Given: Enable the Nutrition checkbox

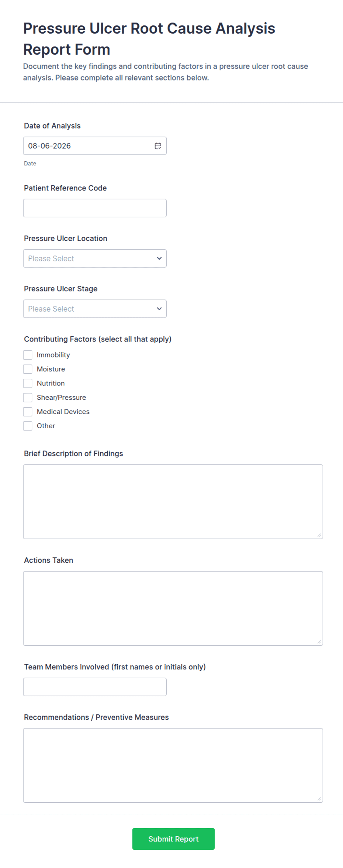Looking at the screenshot, I should tap(28, 383).
